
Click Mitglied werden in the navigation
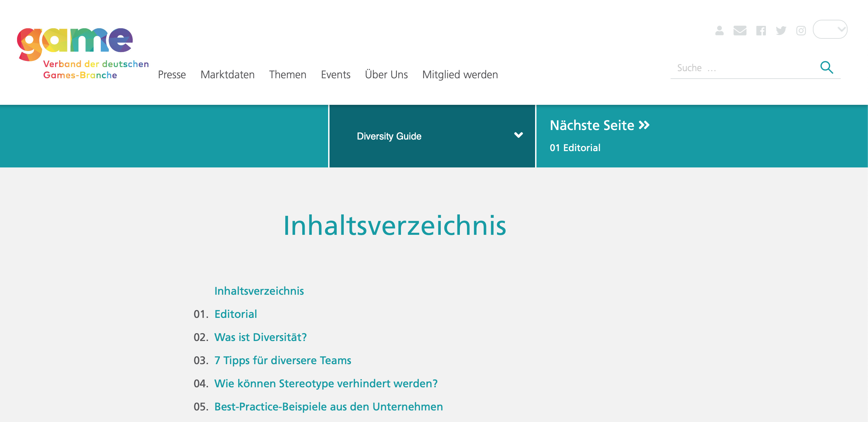coord(460,75)
